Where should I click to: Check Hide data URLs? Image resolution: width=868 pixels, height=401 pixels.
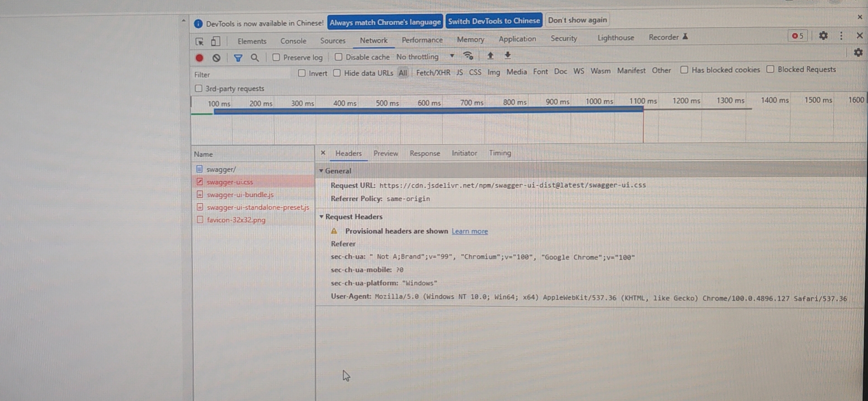tap(337, 73)
